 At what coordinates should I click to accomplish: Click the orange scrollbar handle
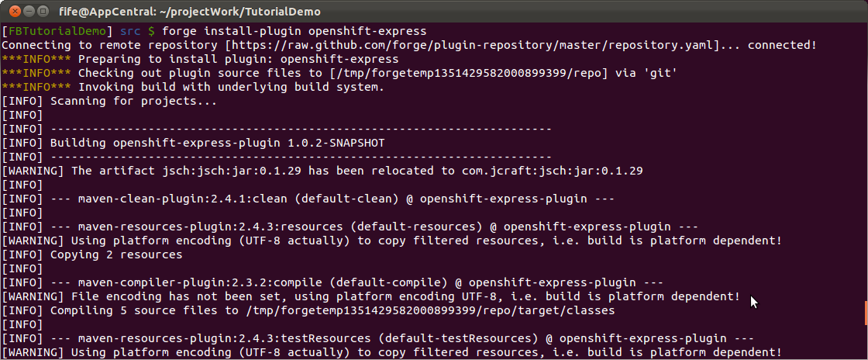coord(866,313)
